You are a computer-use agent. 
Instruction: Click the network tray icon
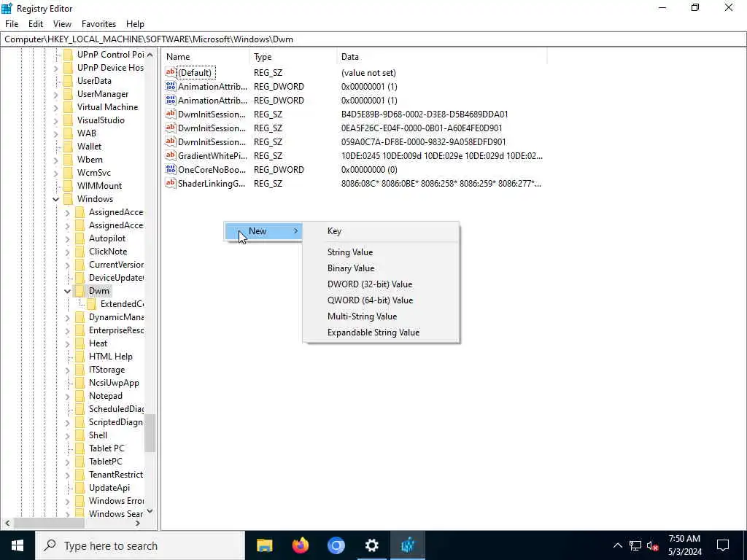pyautogui.click(x=635, y=545)
